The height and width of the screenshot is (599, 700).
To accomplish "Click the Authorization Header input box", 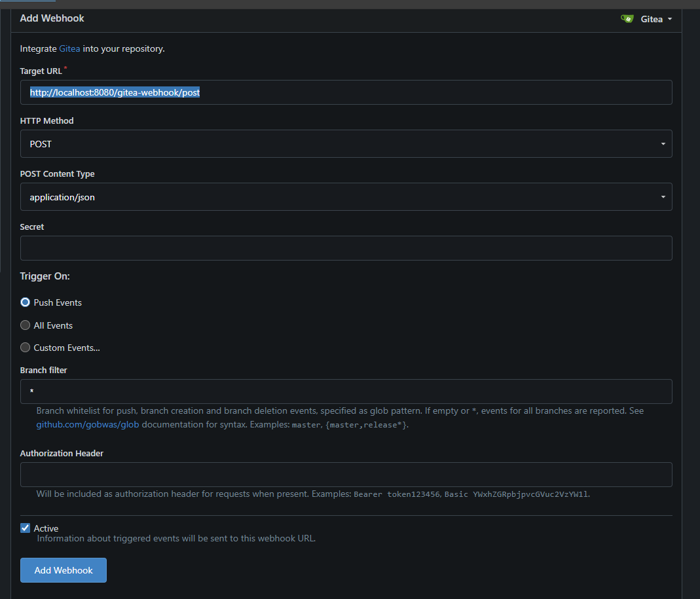I will coord(346,475).
